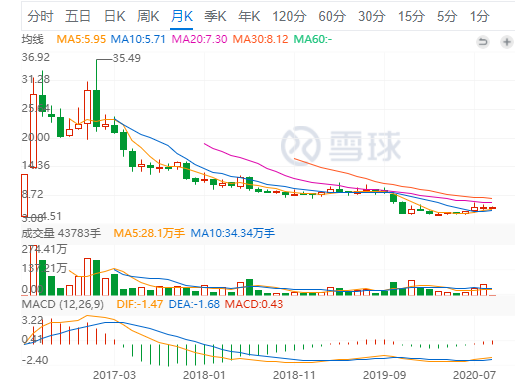Open the 日K daily candlestick tab
This screenshot has height=392, width=515.
(x=114, y=16)
